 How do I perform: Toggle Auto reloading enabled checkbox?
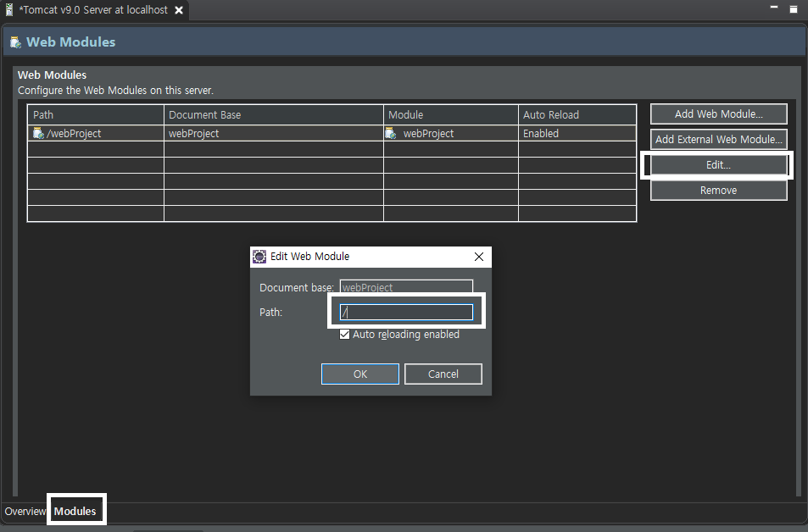pyautogui.click(x=345, y=335)
